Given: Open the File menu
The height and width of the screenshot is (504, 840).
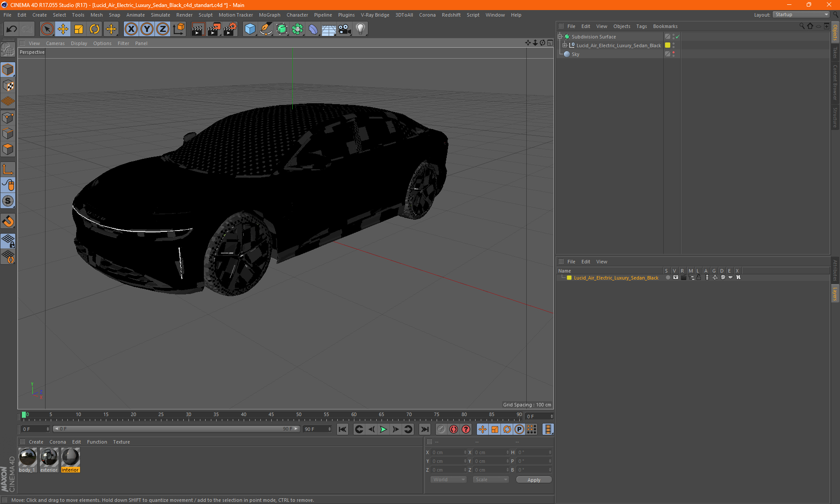Looking at the screenshot, I should point(7,15).
